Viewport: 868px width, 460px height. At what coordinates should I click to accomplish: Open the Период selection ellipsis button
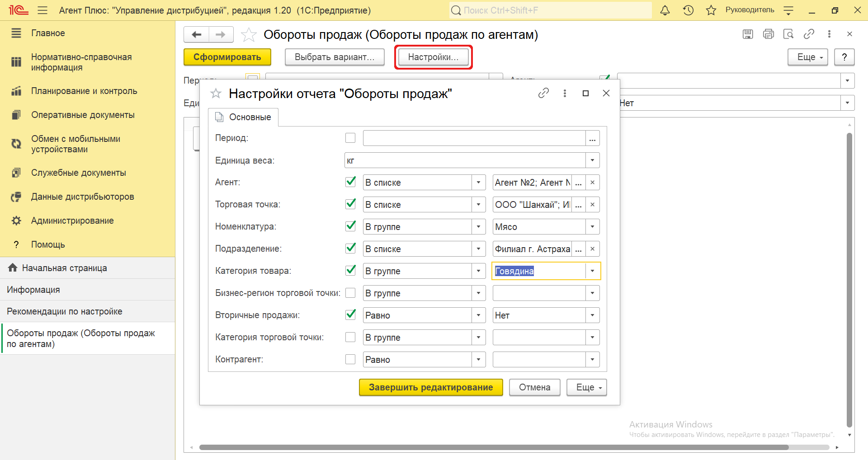coord(592,138)
